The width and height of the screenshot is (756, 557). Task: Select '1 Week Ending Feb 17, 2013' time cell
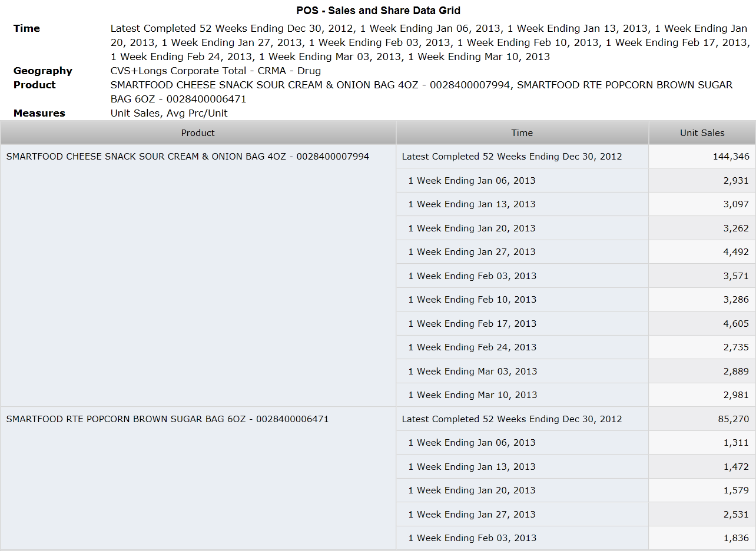(522, 323)
